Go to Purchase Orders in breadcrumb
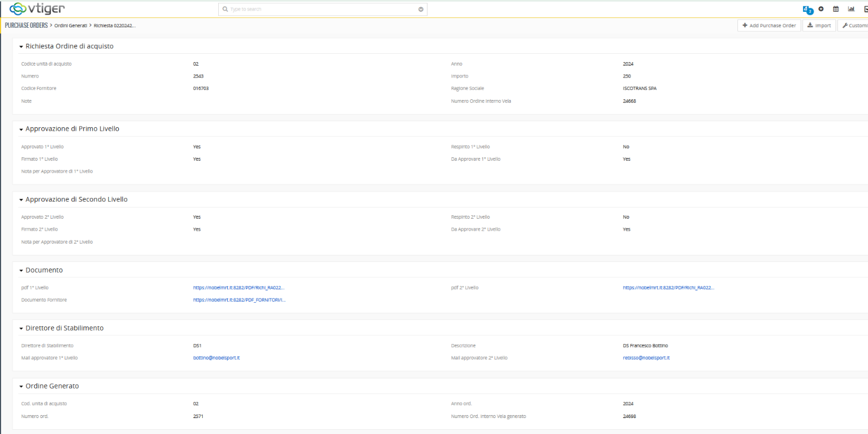Screen dimensions: 868x434 click(26, 25)
